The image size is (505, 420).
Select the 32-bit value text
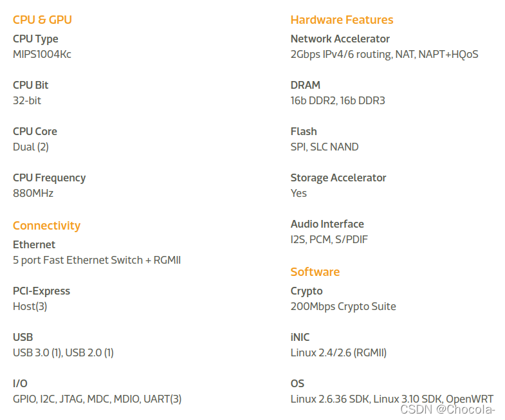point(27,100)
